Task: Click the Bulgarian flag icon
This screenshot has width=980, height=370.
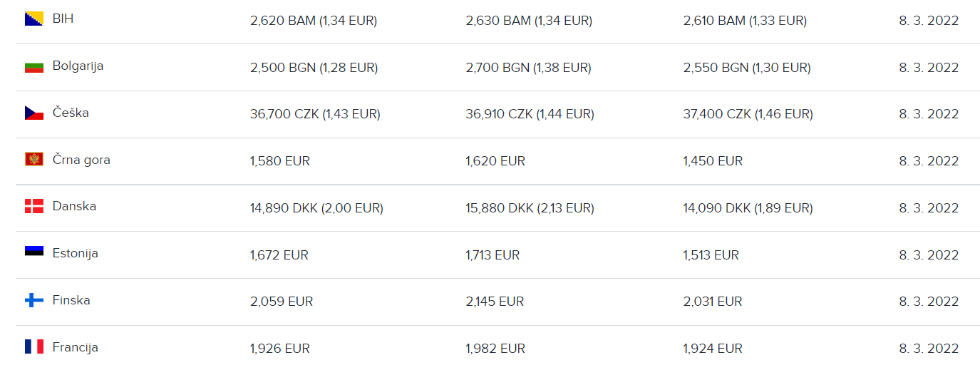Action: coord(34,67)
